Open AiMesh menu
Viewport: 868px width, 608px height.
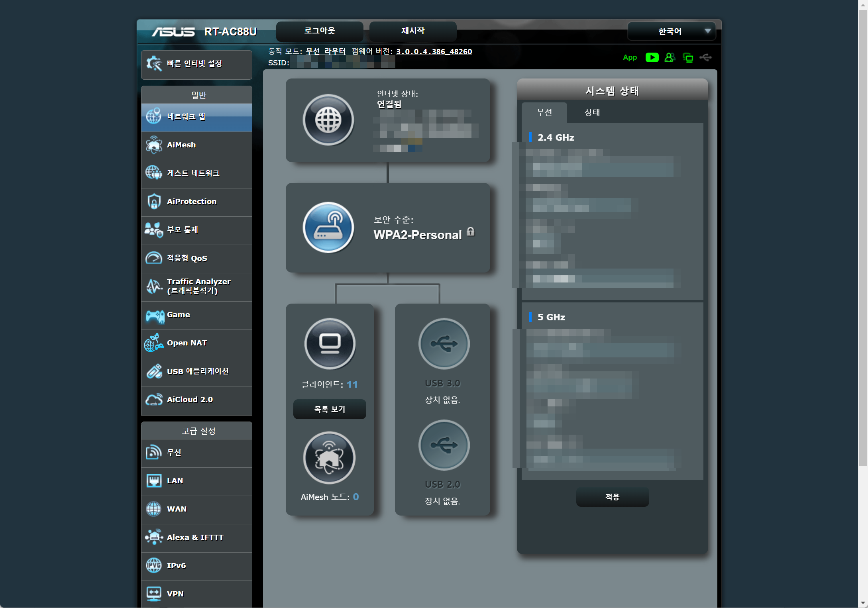tap(196, 145)
